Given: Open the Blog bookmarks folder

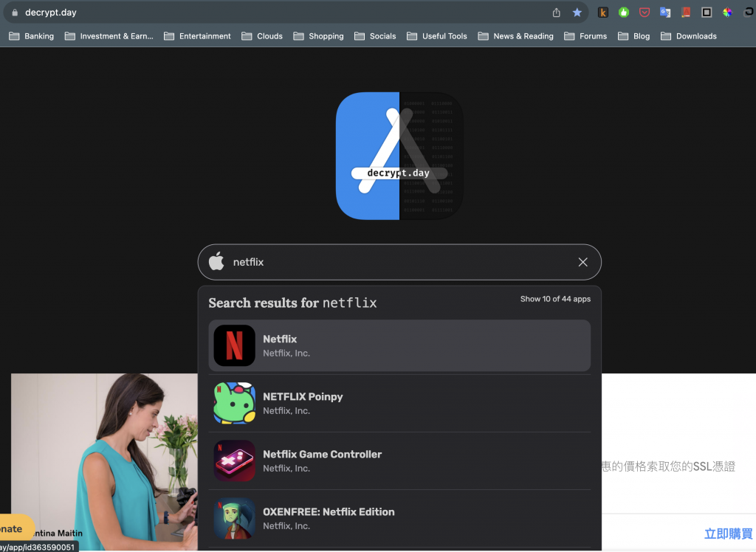Looking at the screenshot, I should (633, 36).
